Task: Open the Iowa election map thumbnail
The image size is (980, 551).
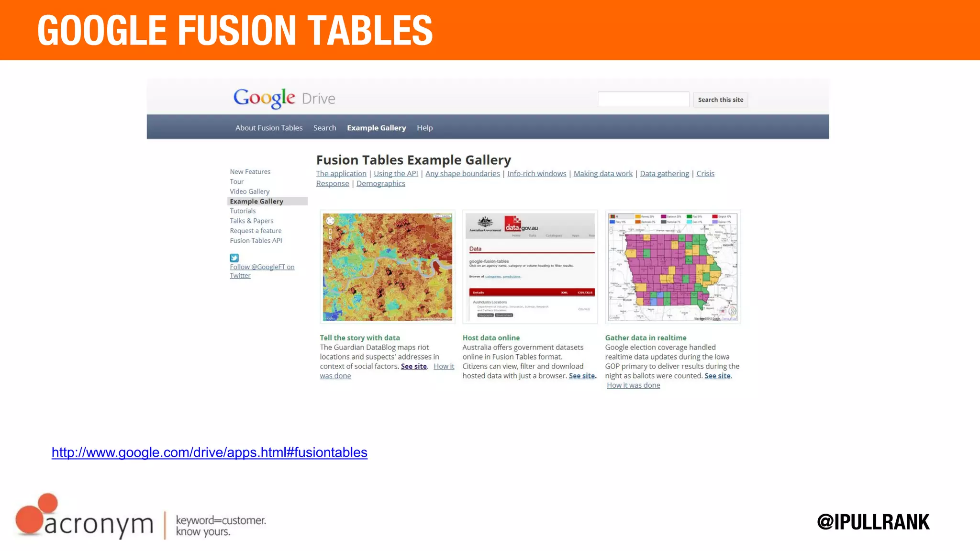Action: [673, 267]
